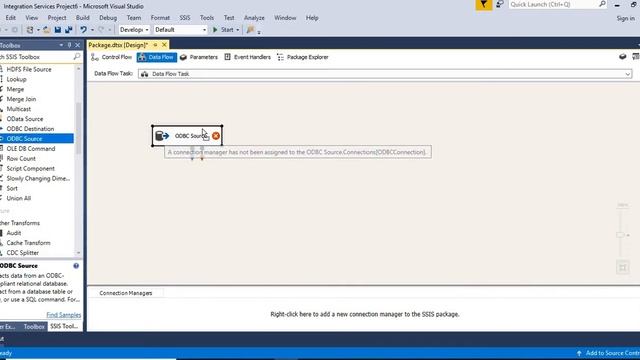Open the Undo history dropdown arrow
The height and width of the screenshot is (360, 640).
[92, 30]
